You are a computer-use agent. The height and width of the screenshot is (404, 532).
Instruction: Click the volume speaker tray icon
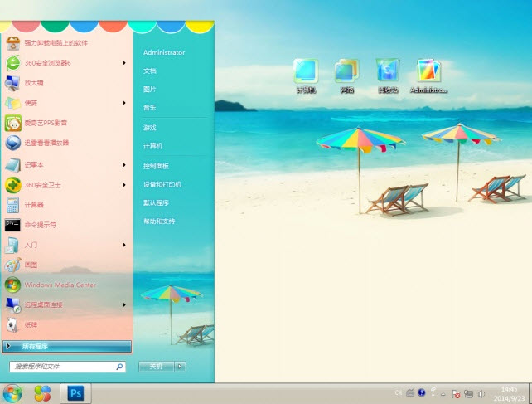pos(482,393)
